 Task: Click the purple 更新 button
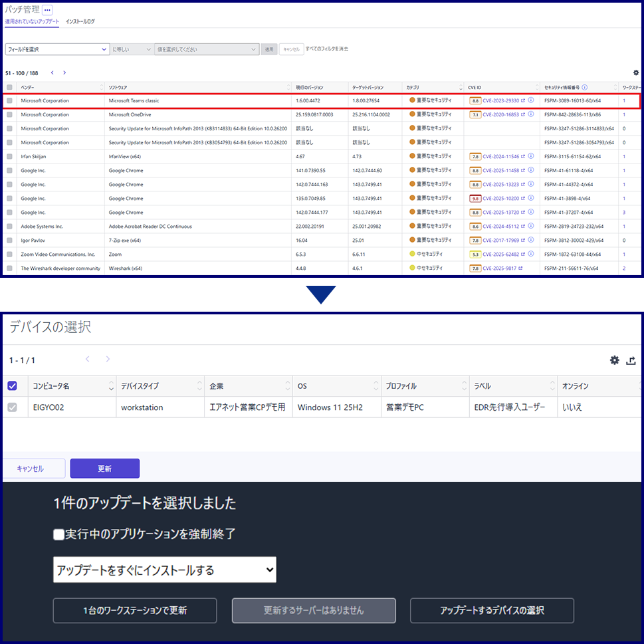104,469
